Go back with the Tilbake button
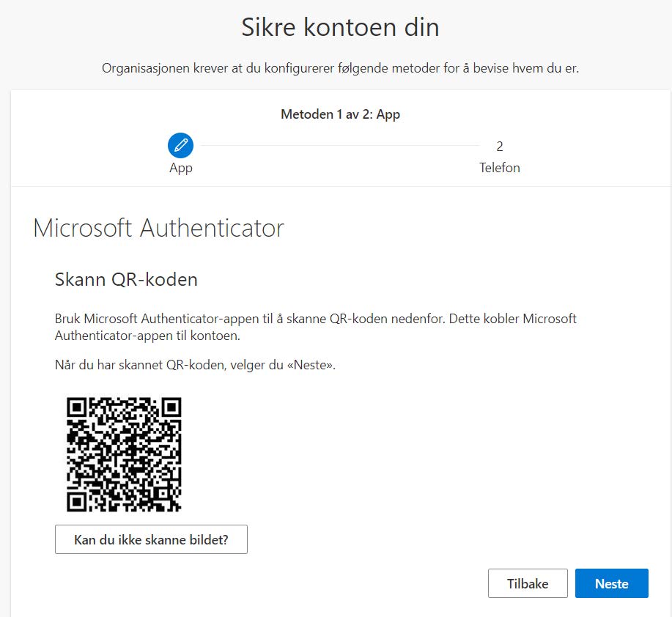Image resolution: width=672 pixels, height=617 pixels. pos(528,583)
